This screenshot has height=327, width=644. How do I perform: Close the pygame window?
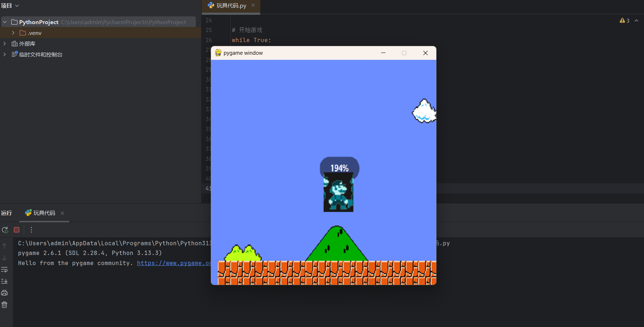pyautogui.click(x=425, y=53)
